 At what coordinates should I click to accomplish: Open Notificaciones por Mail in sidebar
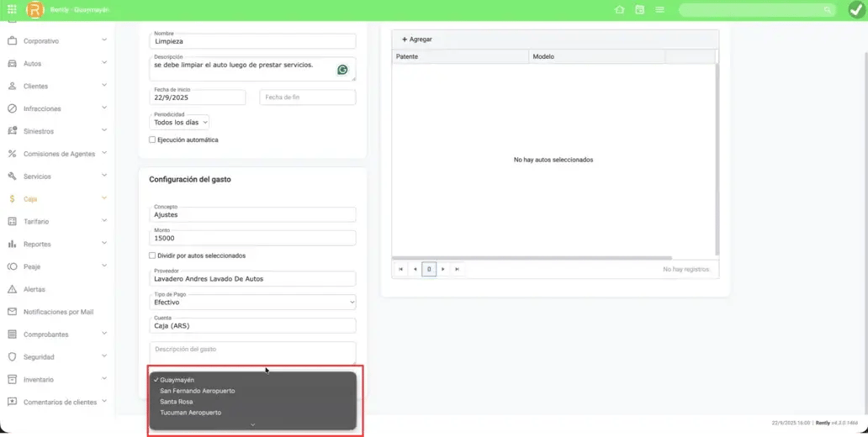point(58,312)
